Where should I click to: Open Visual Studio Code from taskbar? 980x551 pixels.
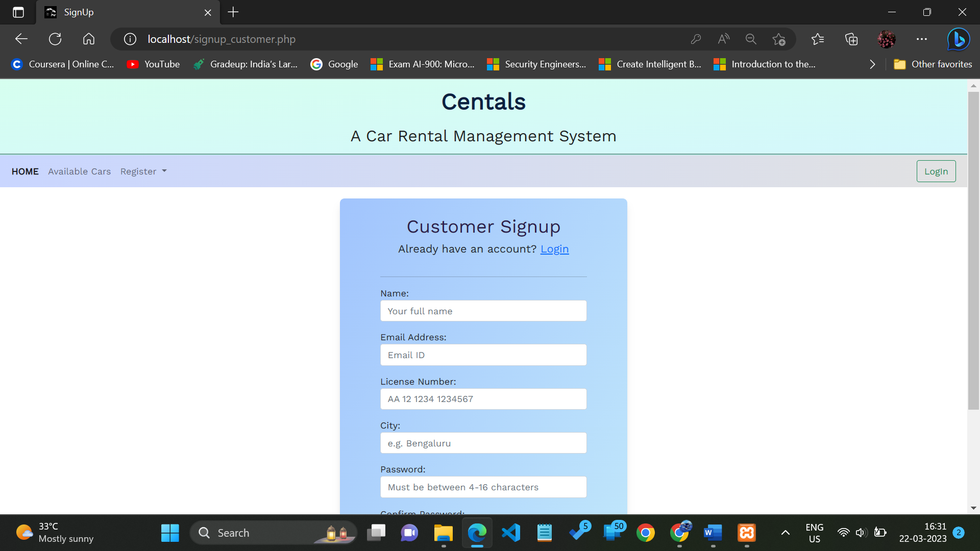click(511, 533)
